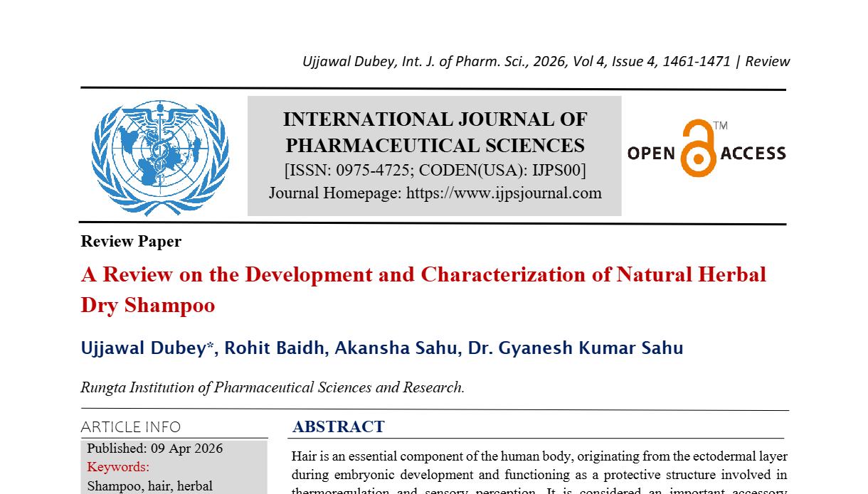Click the author affiliation Rungta Institution text

(271, 388)
